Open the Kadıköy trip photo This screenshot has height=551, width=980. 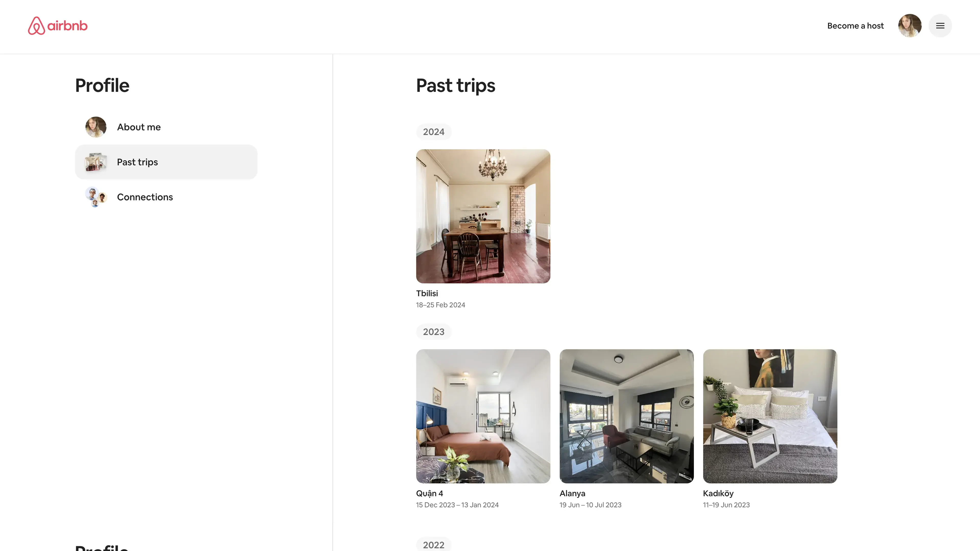[x=770, y=416]
